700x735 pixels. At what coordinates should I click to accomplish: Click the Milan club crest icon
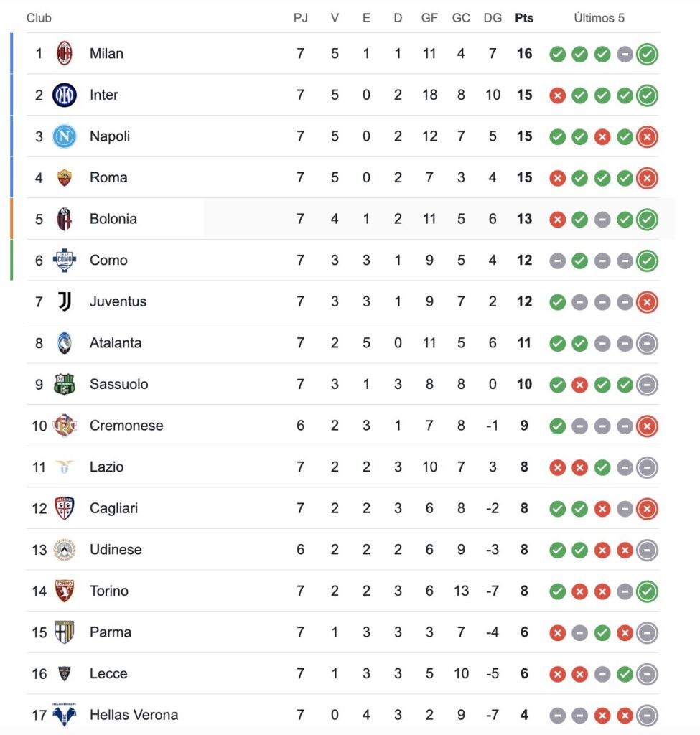[x=65, y=54]
